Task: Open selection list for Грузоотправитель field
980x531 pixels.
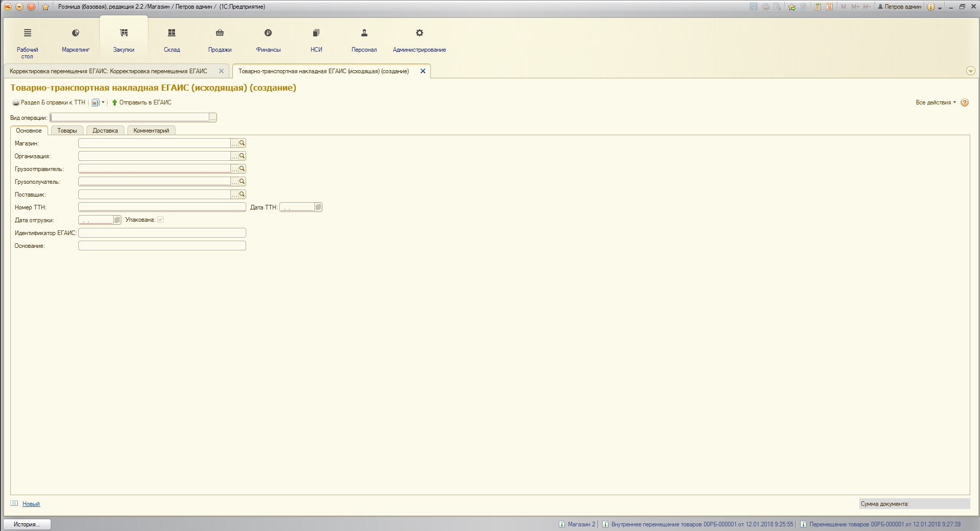Action: click(x=235, y=168)
